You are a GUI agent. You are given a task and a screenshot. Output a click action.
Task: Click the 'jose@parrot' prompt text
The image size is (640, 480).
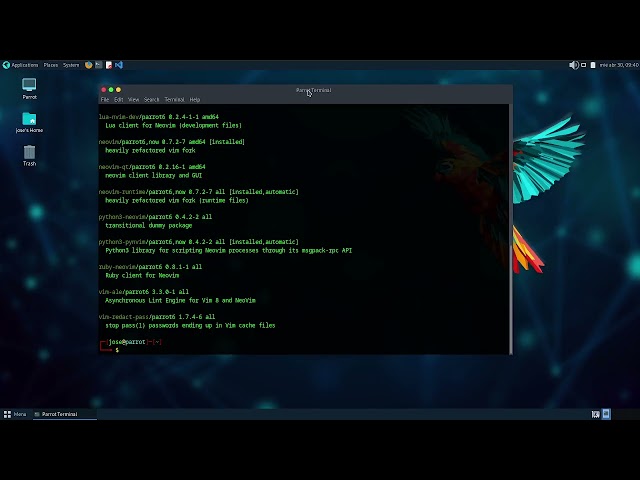[x=127, y=342]
